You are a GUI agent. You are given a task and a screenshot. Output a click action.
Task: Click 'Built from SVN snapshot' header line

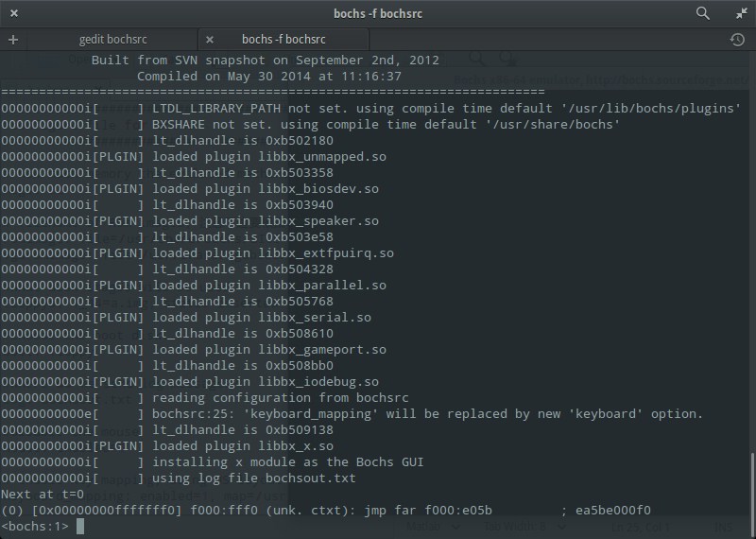tap(266, 61)
